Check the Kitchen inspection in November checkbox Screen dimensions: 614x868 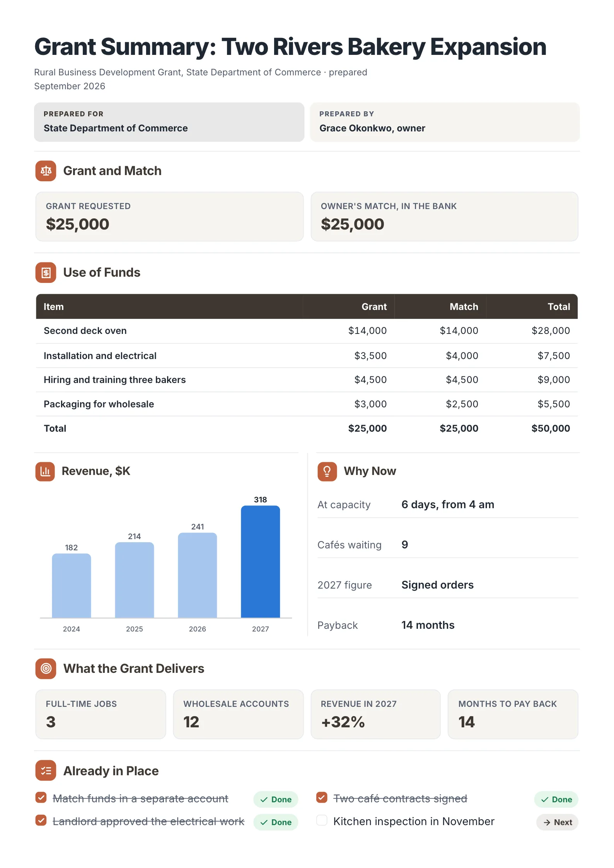pyautogui.click(x=322, y=820)
